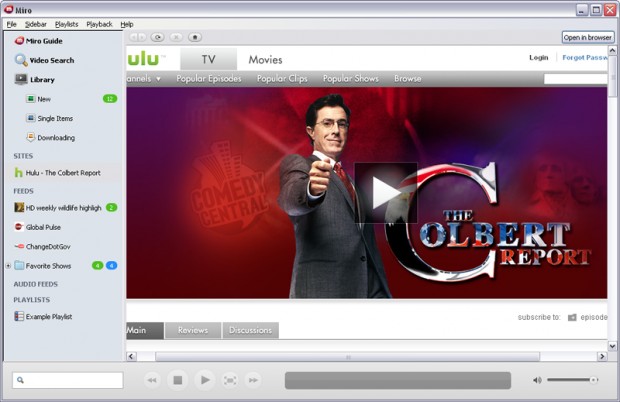Image resolution: width=620 pixels, height=402 pixels.
Task: Skip to previous item in player
Action: point(152,380)
